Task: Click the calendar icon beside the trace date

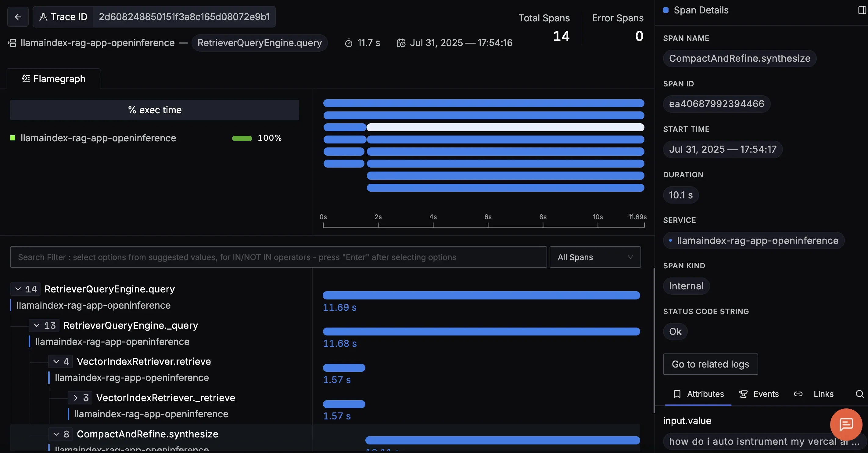Action: pyautogui.click(x=401, y=42)
